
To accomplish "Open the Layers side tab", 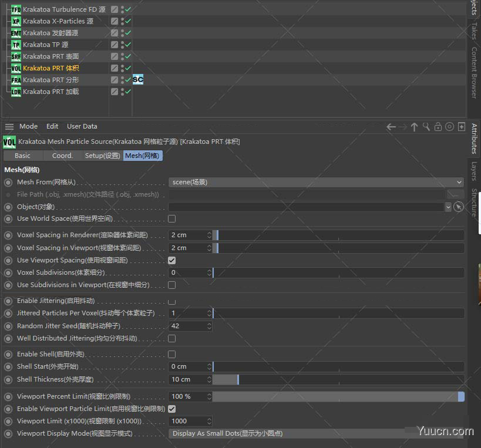I will [474, 171].
